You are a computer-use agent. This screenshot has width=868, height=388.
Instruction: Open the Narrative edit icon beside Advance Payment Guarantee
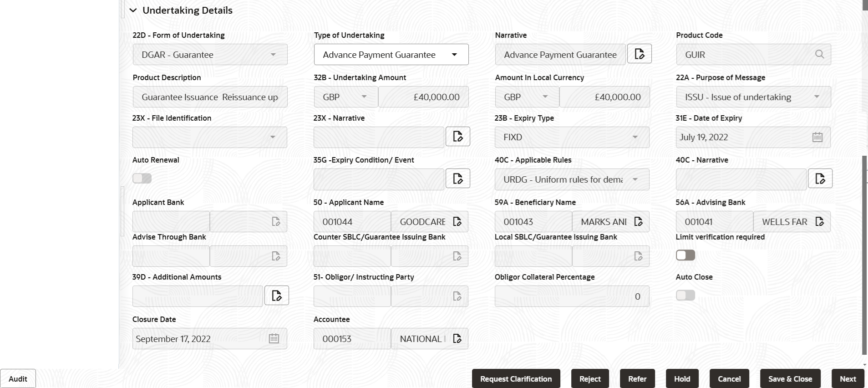[639, 54]
